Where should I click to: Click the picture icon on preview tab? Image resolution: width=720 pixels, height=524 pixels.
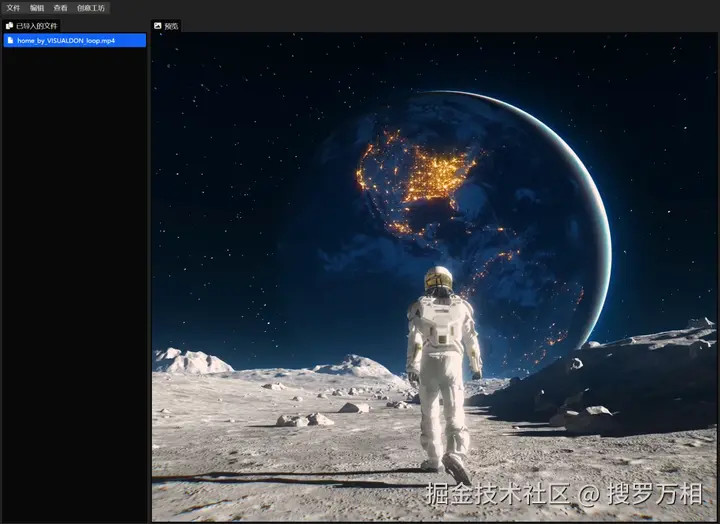tap(158, 26)
